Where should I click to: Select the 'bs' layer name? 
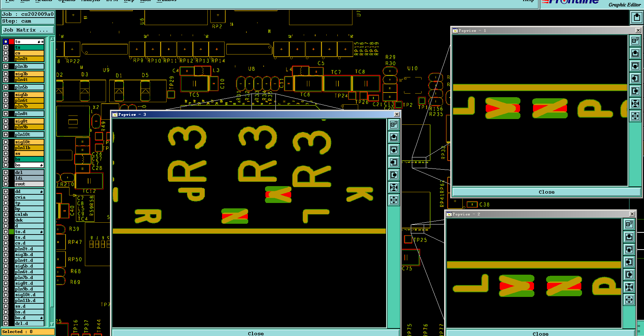29,159
